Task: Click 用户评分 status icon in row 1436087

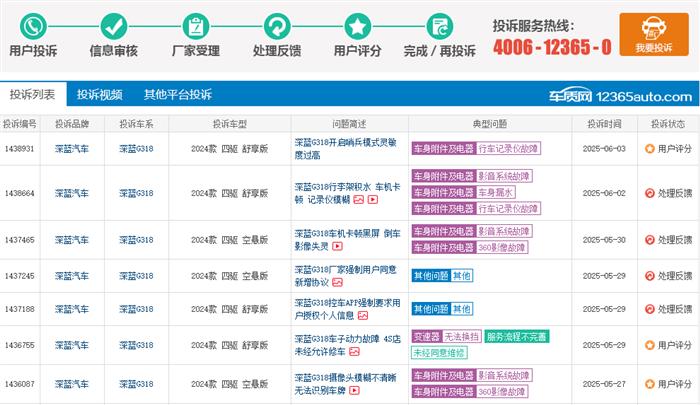Action: 650,384
